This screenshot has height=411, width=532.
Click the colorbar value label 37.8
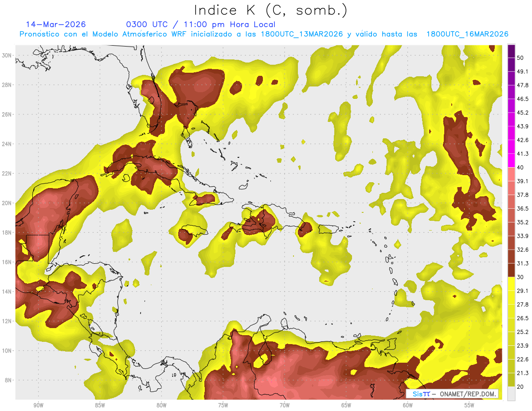point(523,195)
